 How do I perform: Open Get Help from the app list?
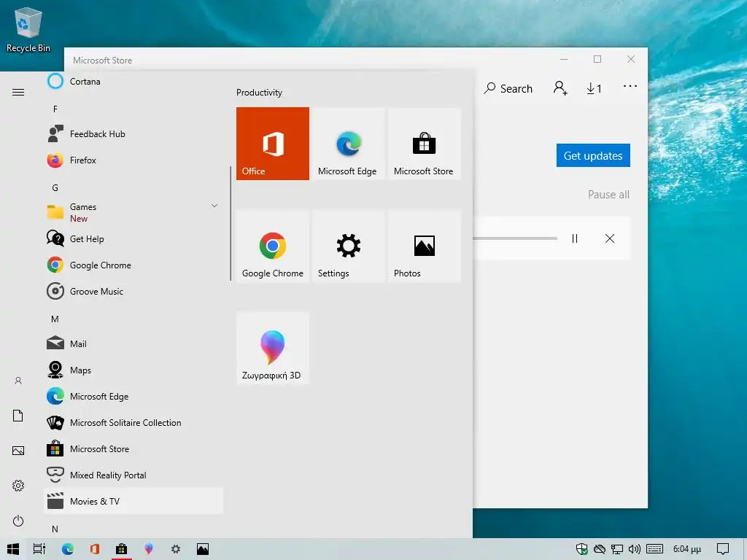coord(133,238)
